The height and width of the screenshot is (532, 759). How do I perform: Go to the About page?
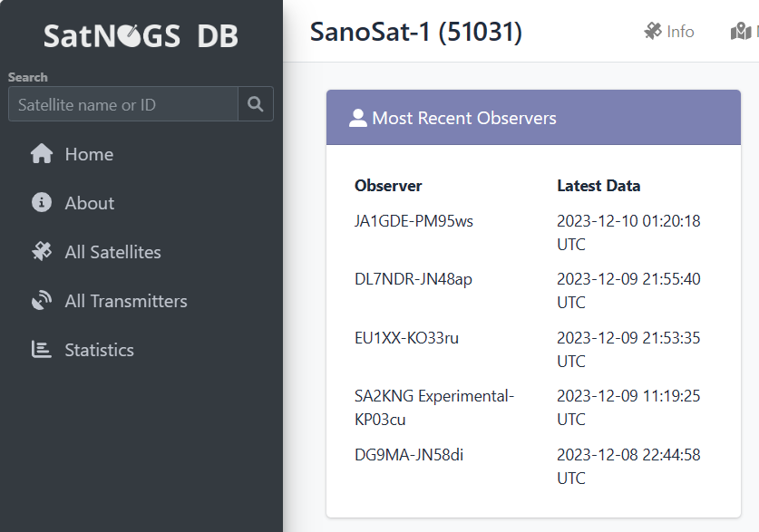[90, 203]
